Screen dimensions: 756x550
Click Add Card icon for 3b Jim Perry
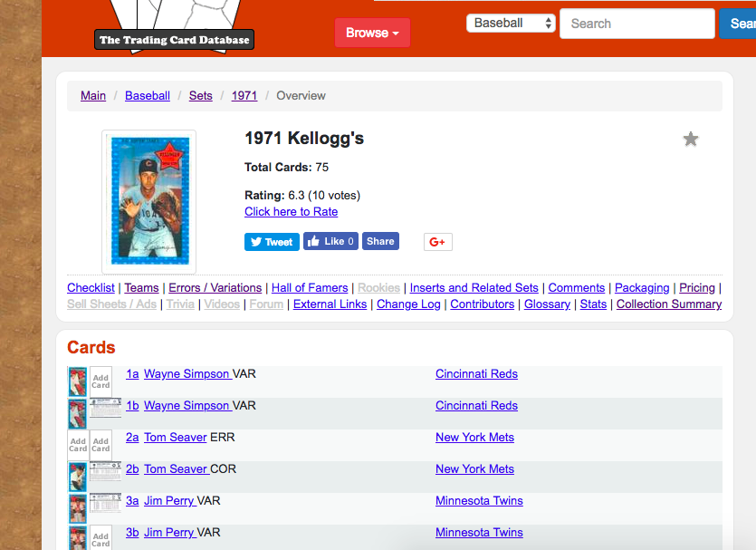(x=100, y=538)
